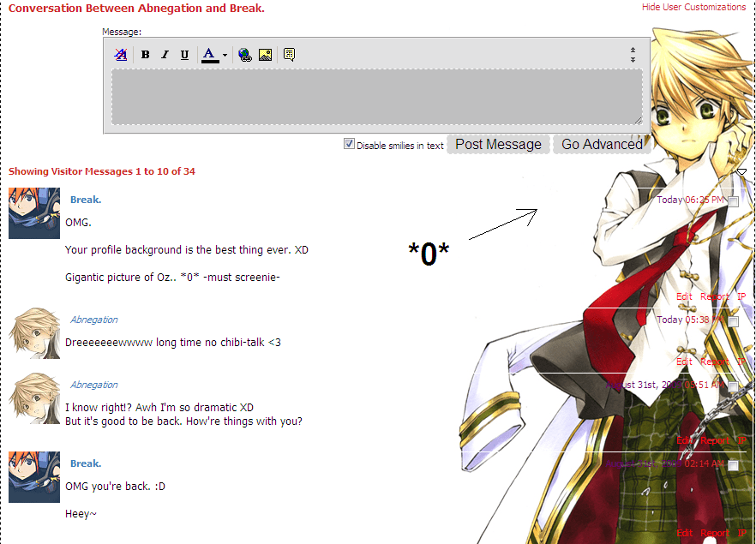Screen dimensions: 756x544
Task: Toggle Italic formatting in message editor
Action: click(x=165, y=55)
